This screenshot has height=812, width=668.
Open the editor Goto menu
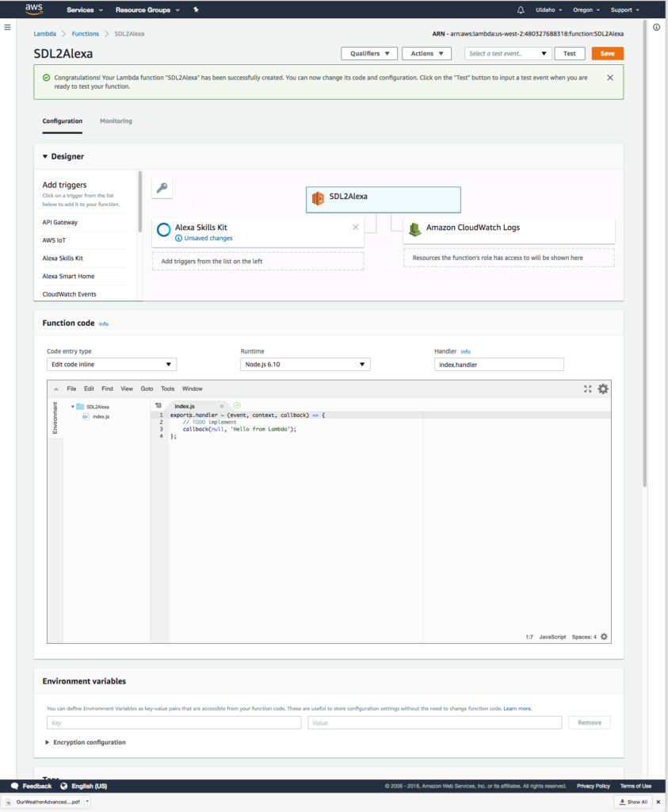[x=147, y=389]
